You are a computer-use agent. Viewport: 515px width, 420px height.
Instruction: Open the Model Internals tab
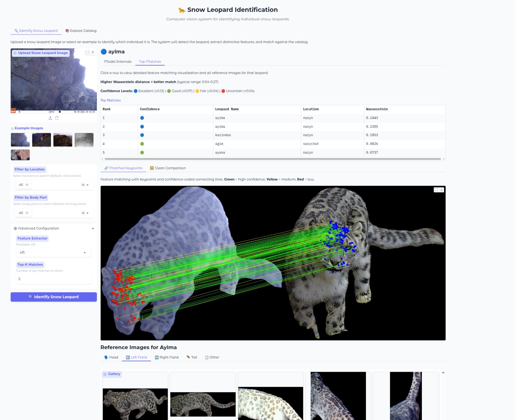118,62
